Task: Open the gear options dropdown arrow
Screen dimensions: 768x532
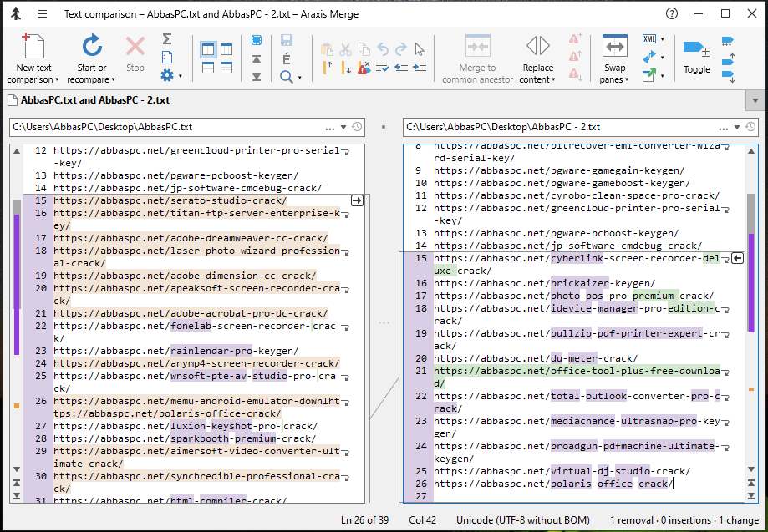Action: click(181, 76)
